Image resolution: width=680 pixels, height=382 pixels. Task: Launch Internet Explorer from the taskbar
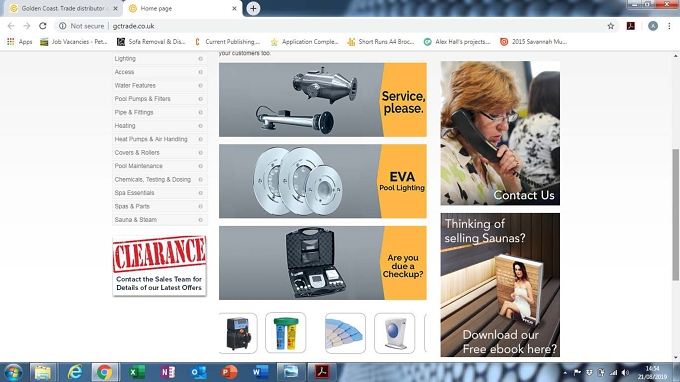[75, 372]
